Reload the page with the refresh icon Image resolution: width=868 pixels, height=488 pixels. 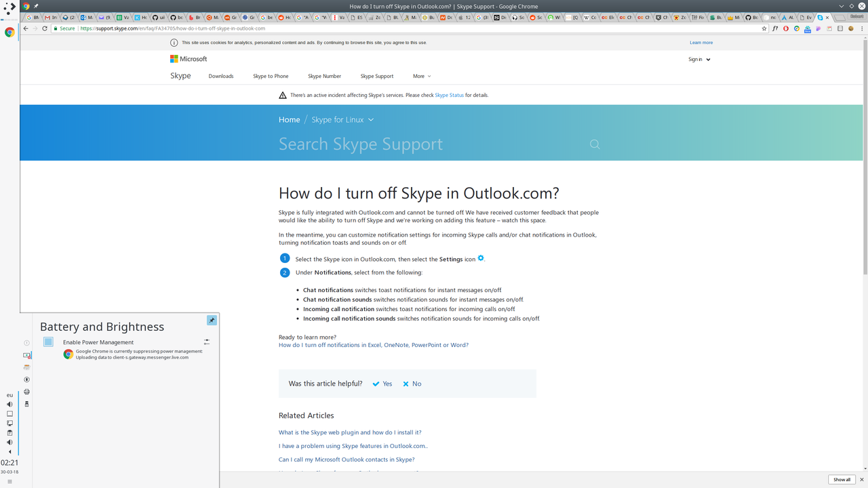pyautogui.click(x=45, y=28)
